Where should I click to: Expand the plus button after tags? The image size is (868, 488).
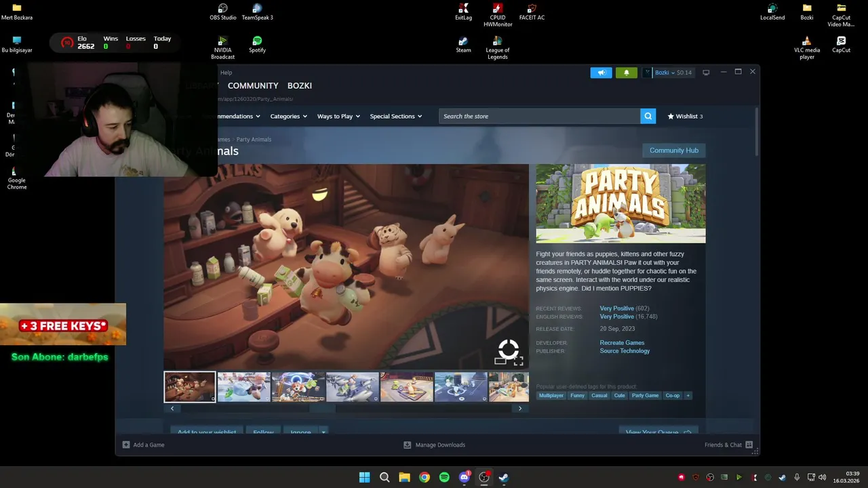[688, 395]
